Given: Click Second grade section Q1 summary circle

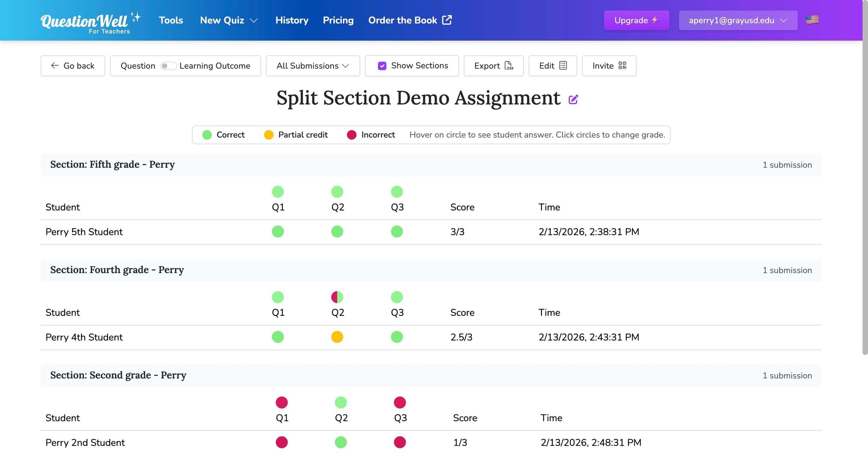Looking at the screenshot, I should pyautogui.click(x=282, y=402).
